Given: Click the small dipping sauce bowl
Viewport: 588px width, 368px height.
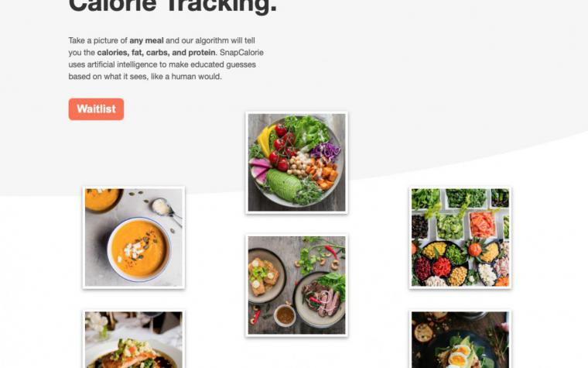Looking at the screenshot, I should [x=285, y=315].
